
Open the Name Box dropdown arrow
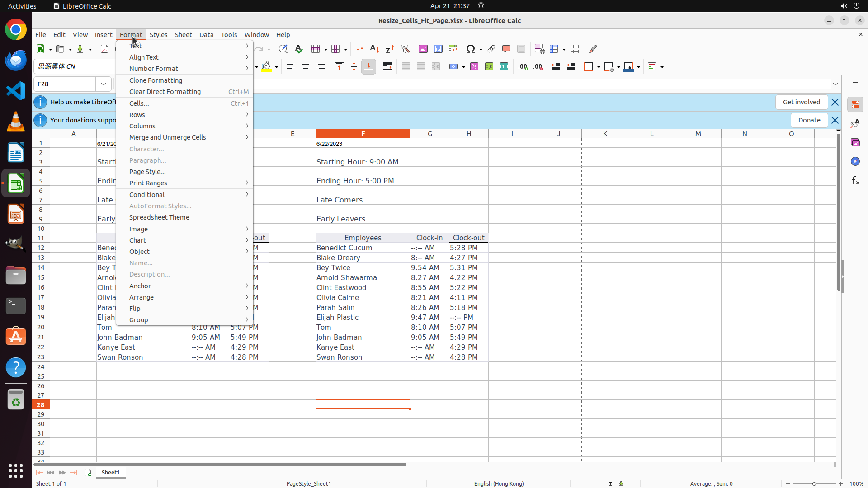pos(104,84)
